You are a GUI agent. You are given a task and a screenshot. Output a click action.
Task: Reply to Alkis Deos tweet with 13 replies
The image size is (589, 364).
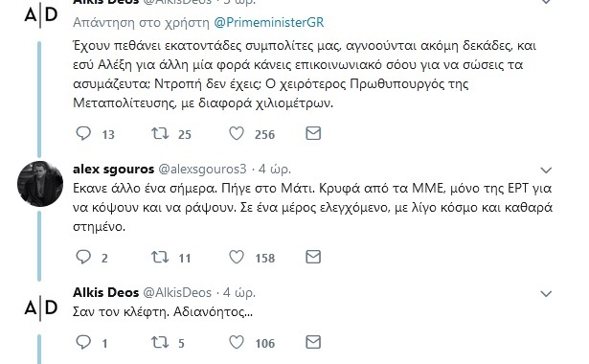[83, 133]
